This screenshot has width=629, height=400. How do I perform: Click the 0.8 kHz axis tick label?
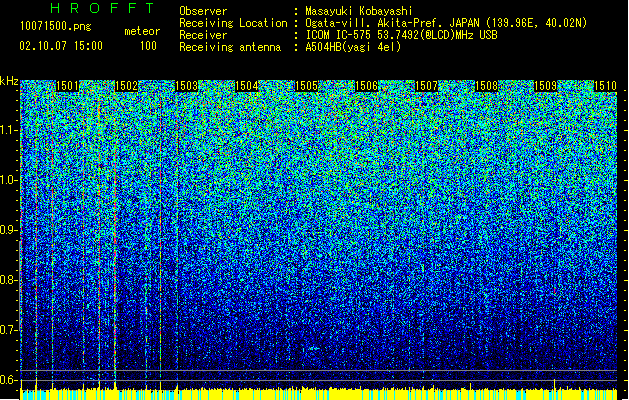tap(9, 280)
